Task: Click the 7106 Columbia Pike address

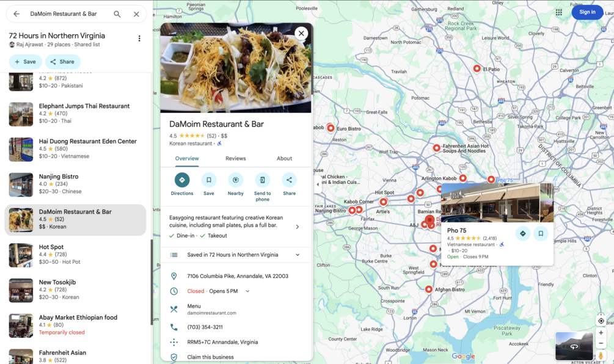Action: point(238,276)
